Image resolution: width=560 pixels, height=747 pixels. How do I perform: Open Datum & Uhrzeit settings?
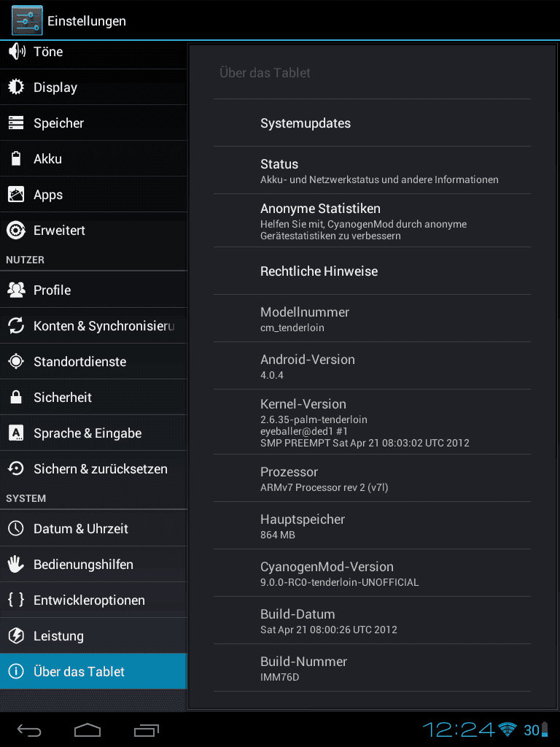[x=93, y=528]
